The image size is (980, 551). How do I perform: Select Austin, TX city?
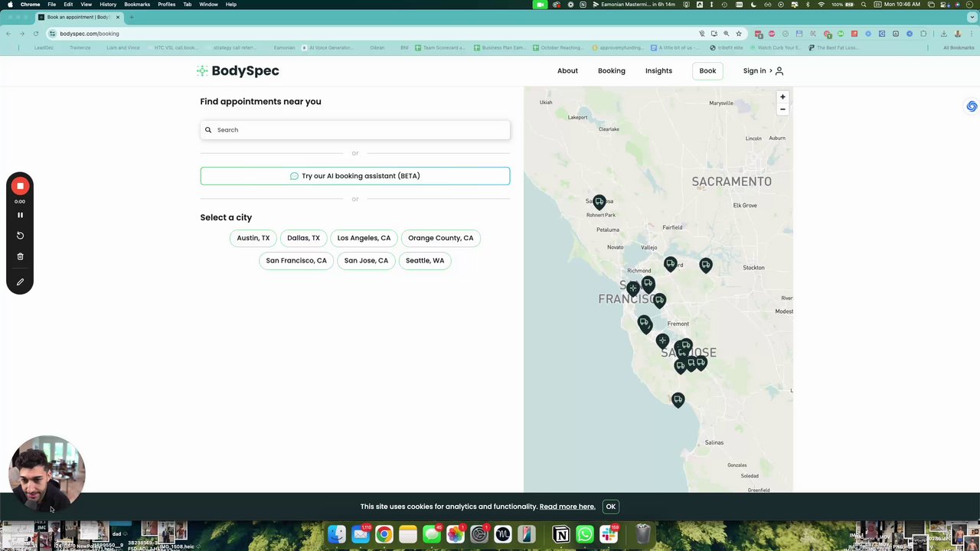253,238
